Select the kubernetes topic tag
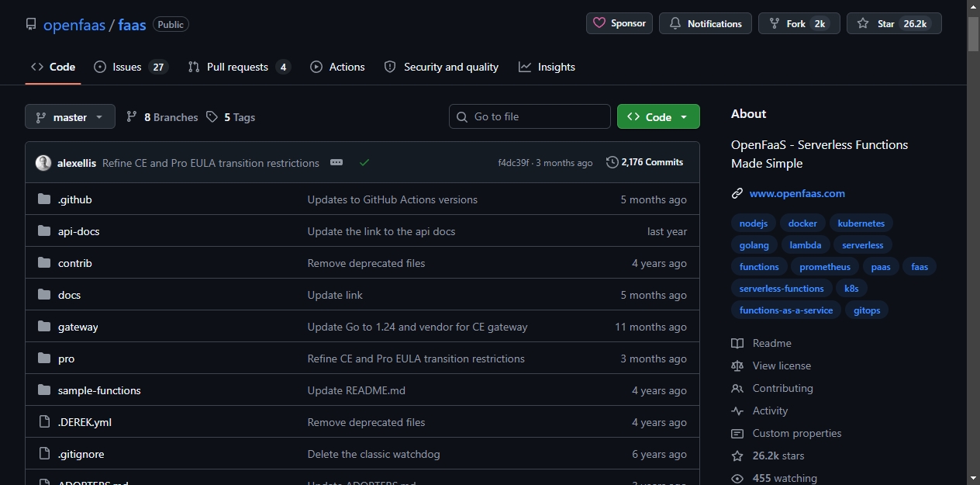The width and height of the screenshot is (980, 485). coord(861,223)
